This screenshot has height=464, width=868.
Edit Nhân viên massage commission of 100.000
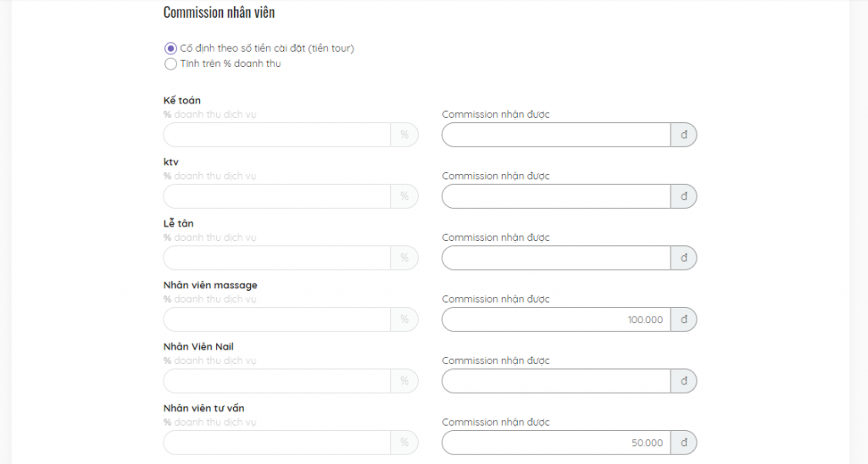(556, 320)
